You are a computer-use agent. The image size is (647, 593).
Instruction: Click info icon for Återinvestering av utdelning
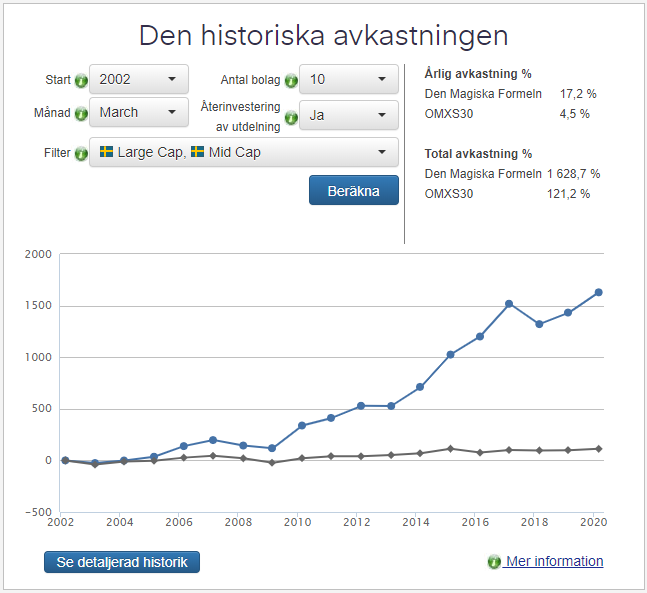291,117
